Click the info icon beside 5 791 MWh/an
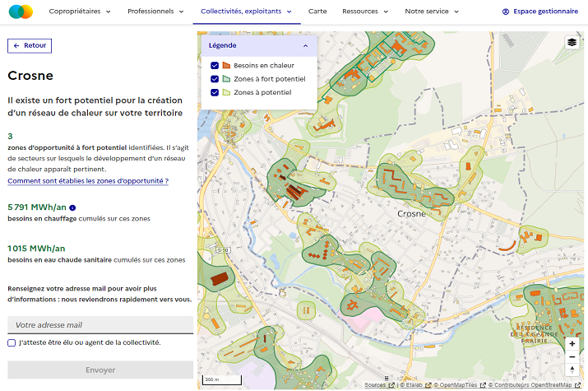This screenshot has height=391, width=588. [x=72, y=208]
